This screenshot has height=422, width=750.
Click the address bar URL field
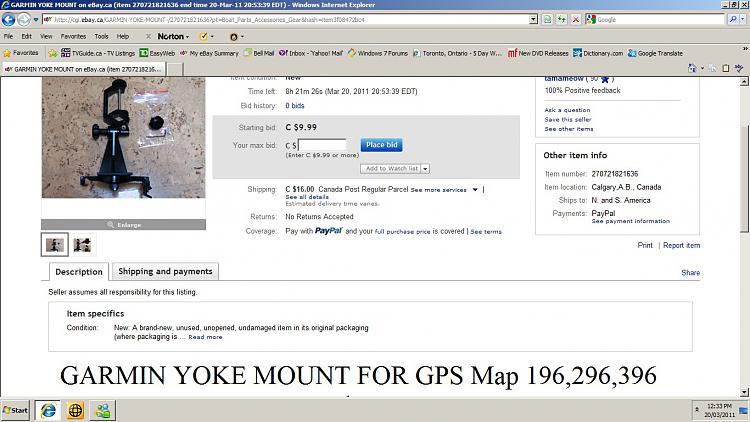pos(286,20)
